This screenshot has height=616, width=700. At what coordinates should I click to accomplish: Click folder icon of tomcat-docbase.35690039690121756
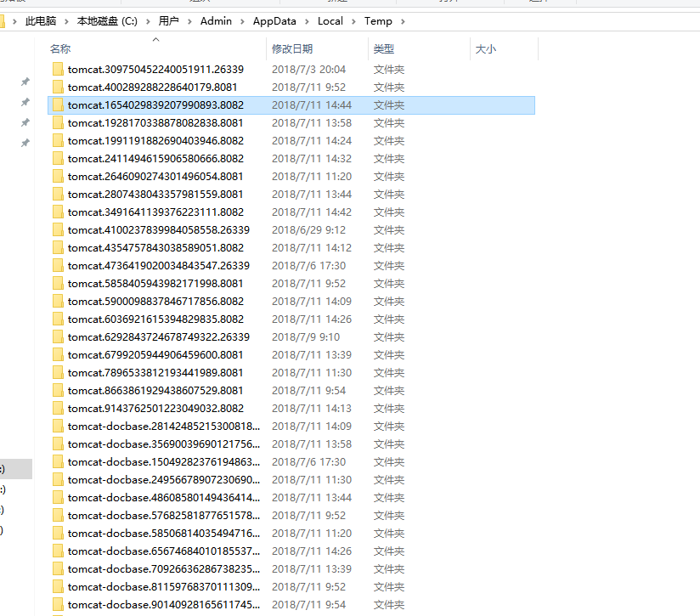(58, 444)
